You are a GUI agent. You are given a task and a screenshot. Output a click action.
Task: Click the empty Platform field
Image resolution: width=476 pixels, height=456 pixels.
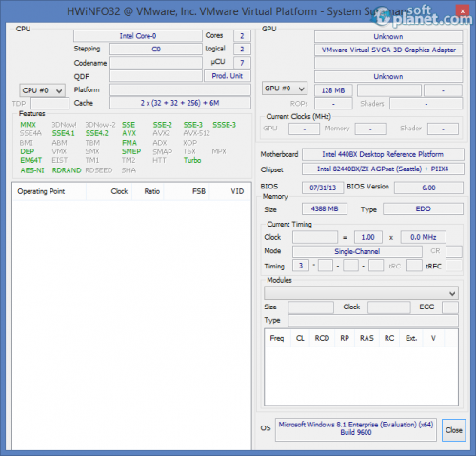(x=180, y=89)
